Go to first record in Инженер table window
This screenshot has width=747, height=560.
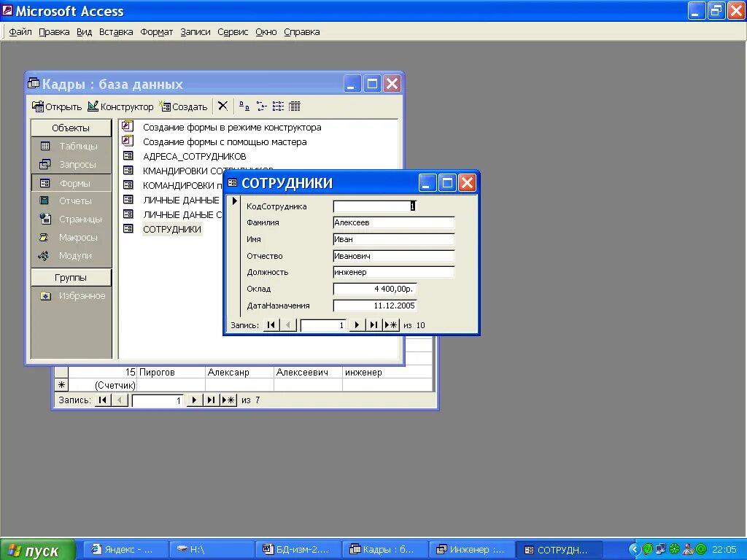pos(102,400)
